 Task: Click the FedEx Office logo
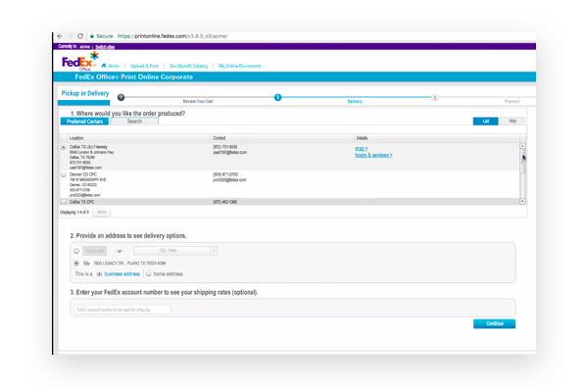coord(80,61)
